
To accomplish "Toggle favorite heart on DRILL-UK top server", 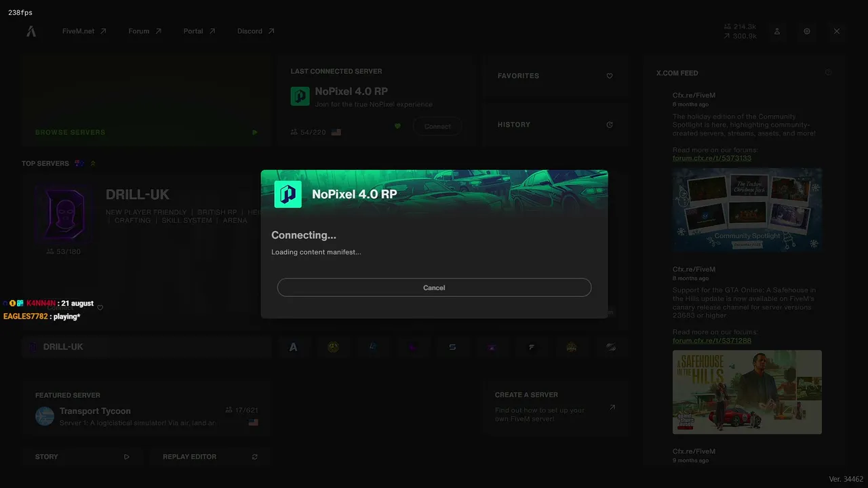I will pos(100,308).
